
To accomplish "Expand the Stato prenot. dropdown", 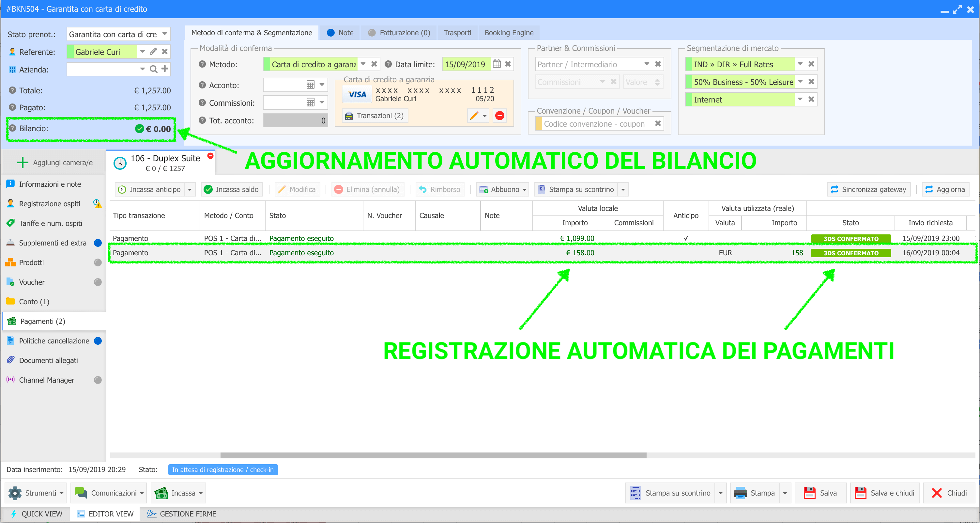I will pyautogui.click(x=165, y=34).
